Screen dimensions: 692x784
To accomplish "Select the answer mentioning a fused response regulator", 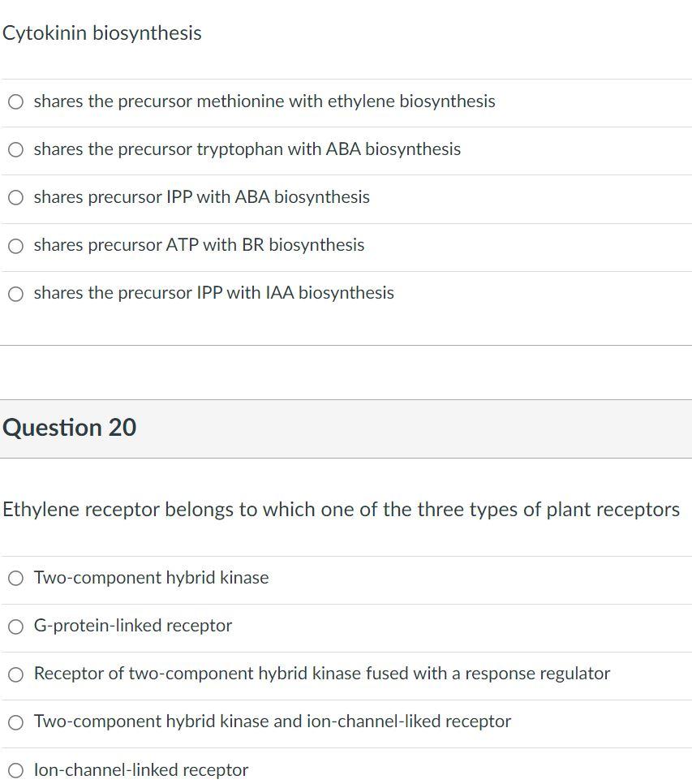I will tap(15, 674).
